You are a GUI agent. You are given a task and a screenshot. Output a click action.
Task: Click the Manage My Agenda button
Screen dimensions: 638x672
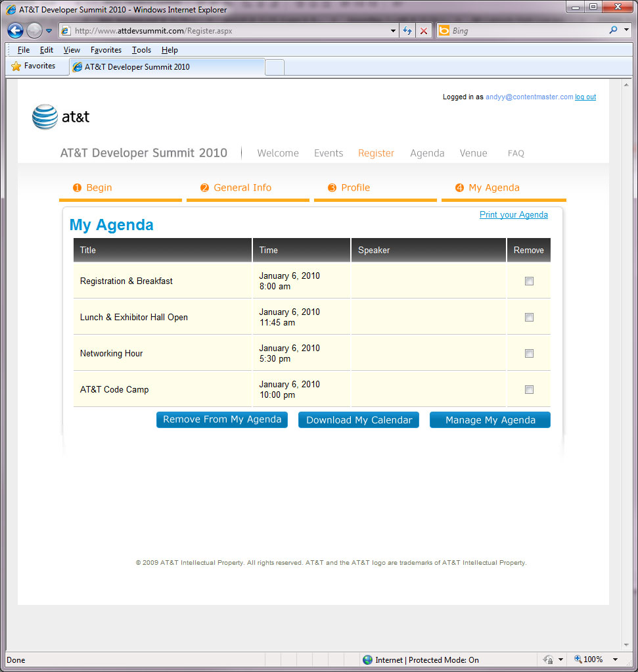490,420
